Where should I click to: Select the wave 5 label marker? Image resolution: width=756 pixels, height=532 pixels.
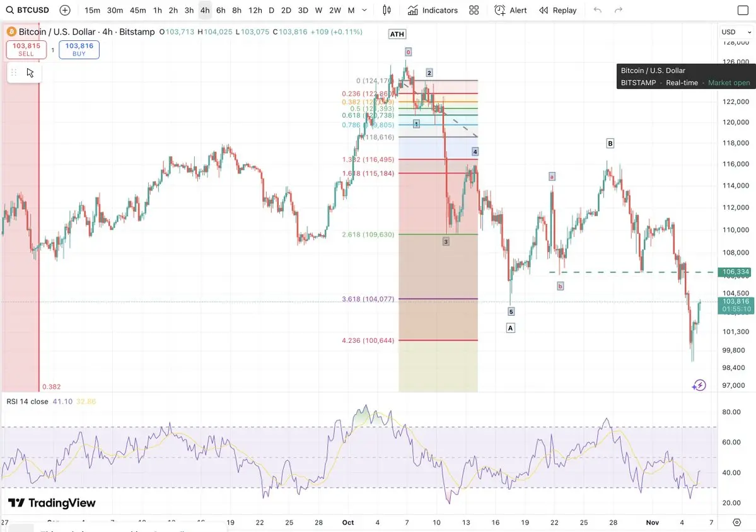click(511, 312)
